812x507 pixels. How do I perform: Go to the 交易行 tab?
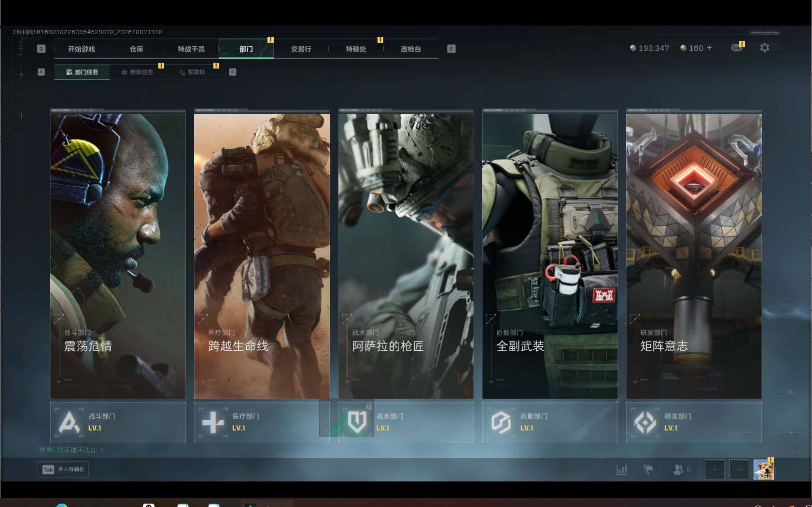click(301, 49)
